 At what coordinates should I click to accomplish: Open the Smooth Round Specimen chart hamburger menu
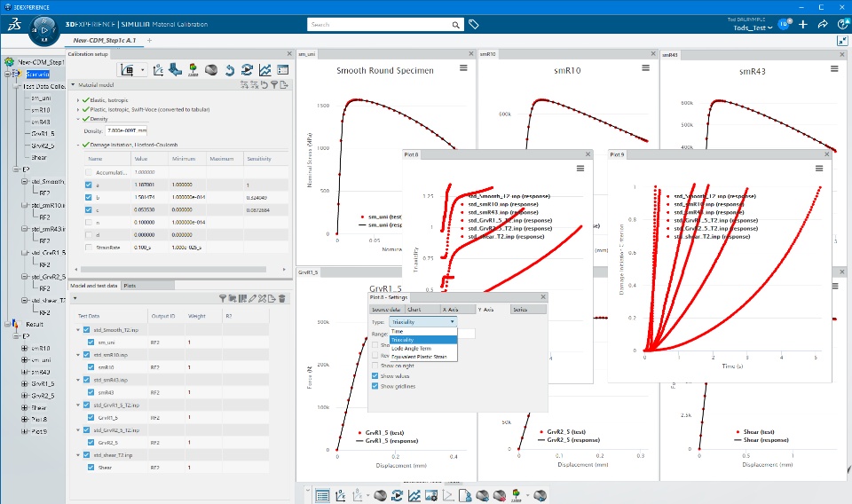coord(463,68)
